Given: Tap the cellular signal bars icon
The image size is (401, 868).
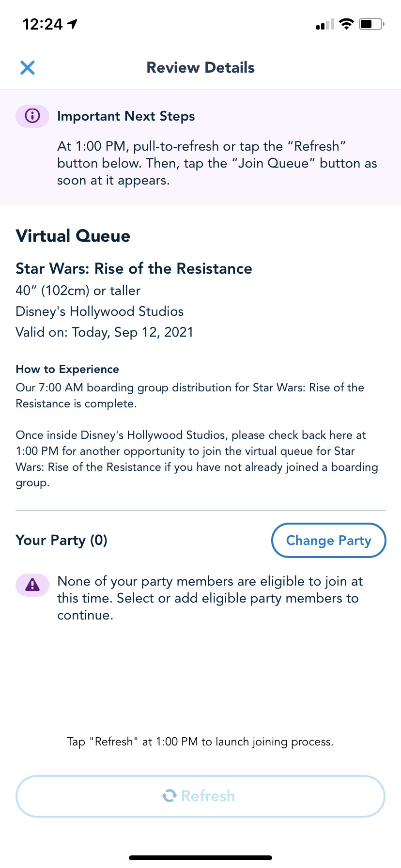Looking at the screenshot, I should pyautogui.click(x=324, y=25).
